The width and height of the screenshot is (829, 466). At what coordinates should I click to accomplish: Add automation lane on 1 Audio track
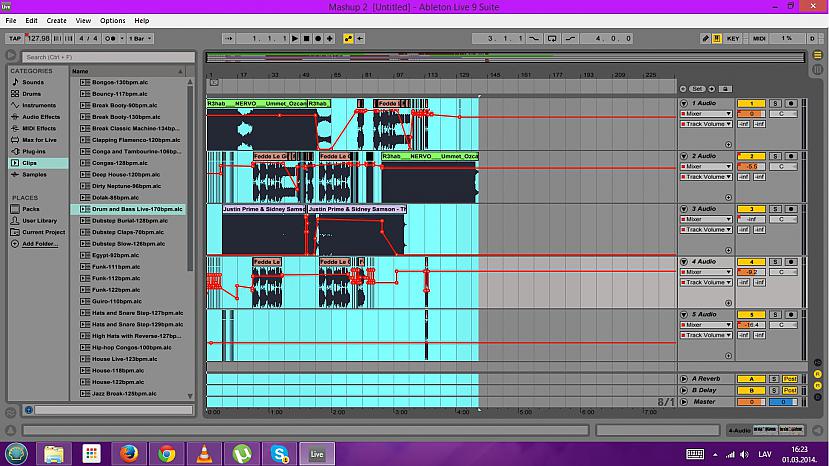[728, 144]
